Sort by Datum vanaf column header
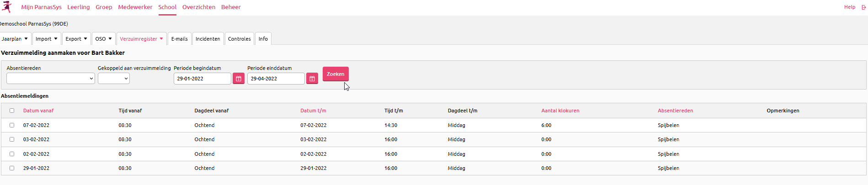This screenshot has width=868, height=185. click(38, 111)
